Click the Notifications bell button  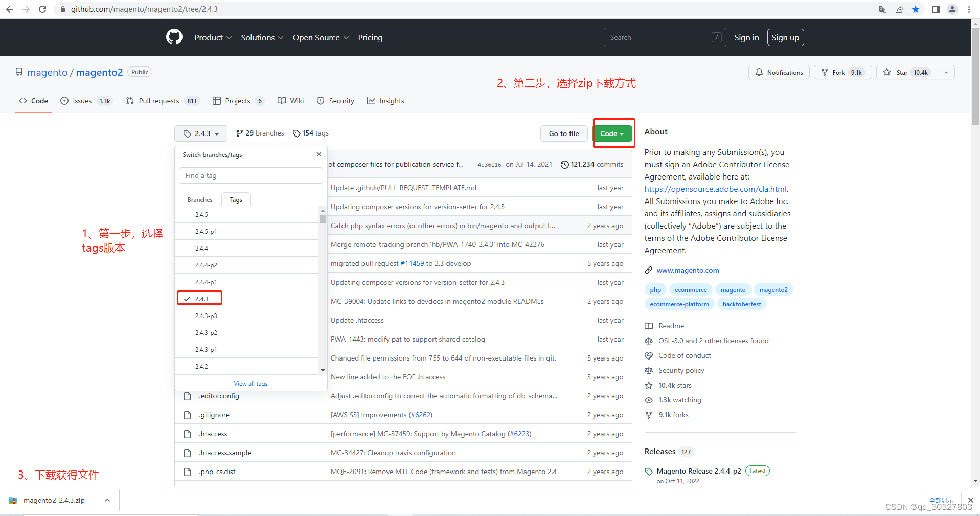(x=779, y=72)
